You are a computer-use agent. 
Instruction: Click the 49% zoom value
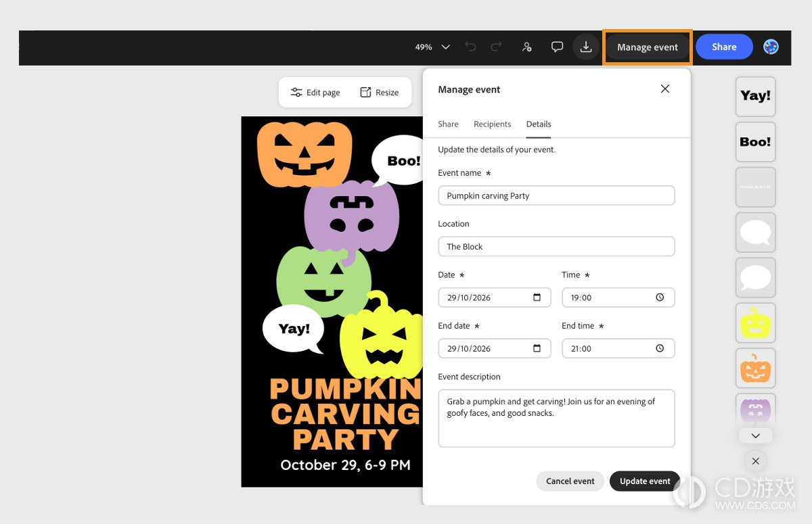(x=424, y=47)
